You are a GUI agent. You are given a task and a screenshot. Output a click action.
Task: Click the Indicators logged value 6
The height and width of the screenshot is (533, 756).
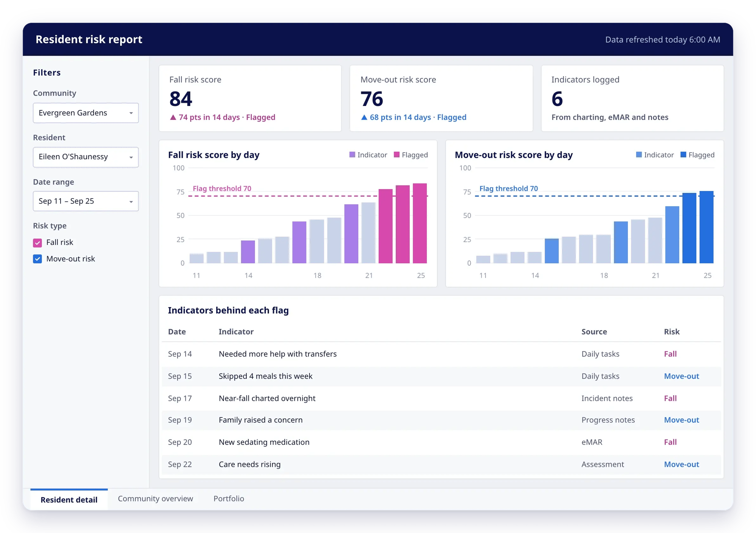point(557,99)
